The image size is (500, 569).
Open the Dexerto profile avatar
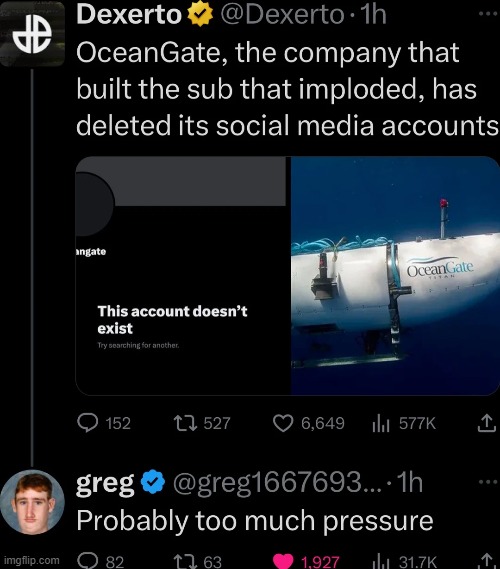[x=32, y=34]
